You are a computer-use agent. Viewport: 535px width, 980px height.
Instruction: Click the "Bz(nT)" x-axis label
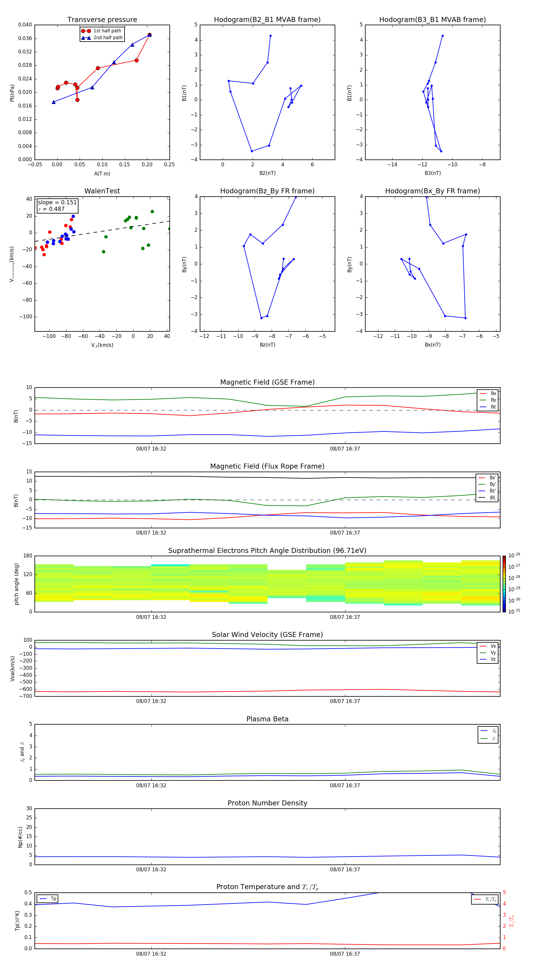267,345
